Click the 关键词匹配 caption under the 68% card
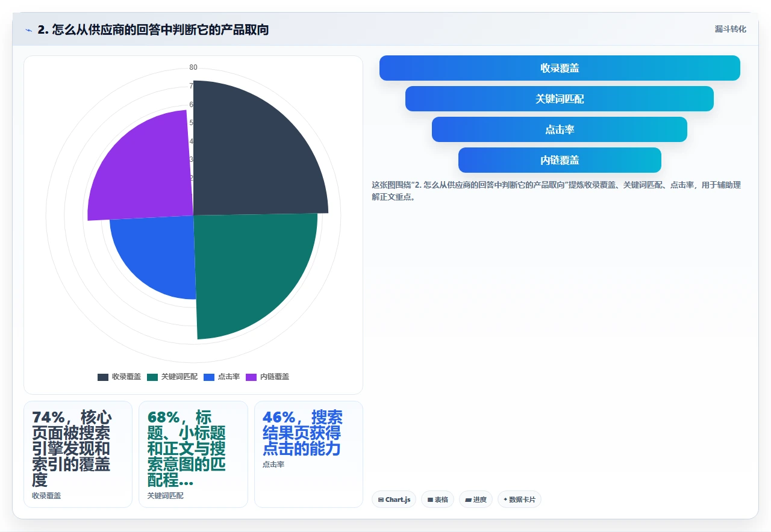771x532 pixels. pyautogui.click(x=165, y=496)
